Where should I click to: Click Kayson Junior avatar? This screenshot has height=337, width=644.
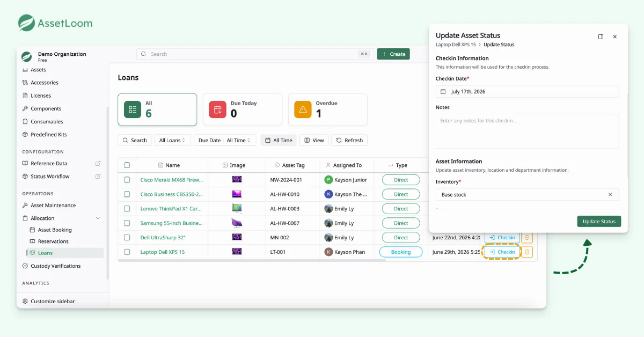click(328, 180)
